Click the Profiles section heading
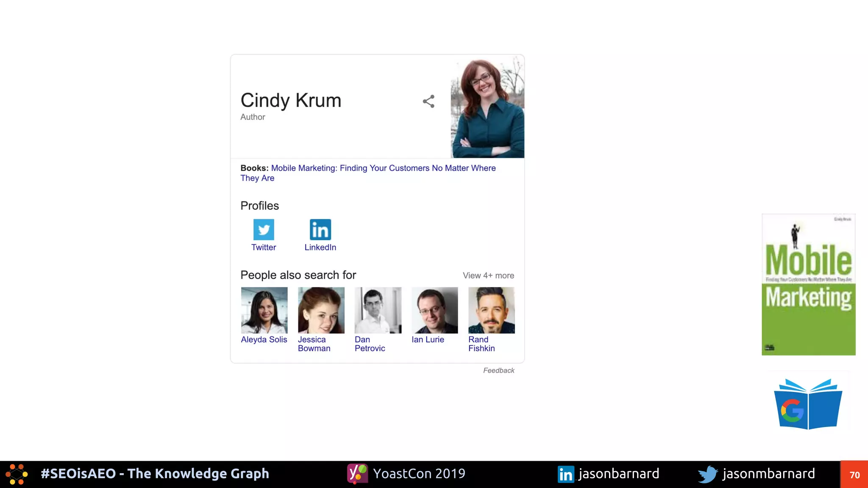The image size is (868, 488). pyautogui.click(x=260, y=206)
